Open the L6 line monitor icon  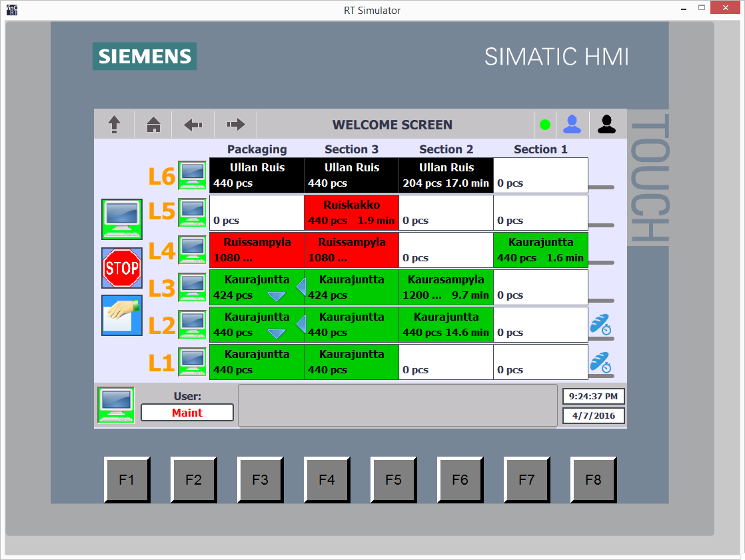pos(193,175)
